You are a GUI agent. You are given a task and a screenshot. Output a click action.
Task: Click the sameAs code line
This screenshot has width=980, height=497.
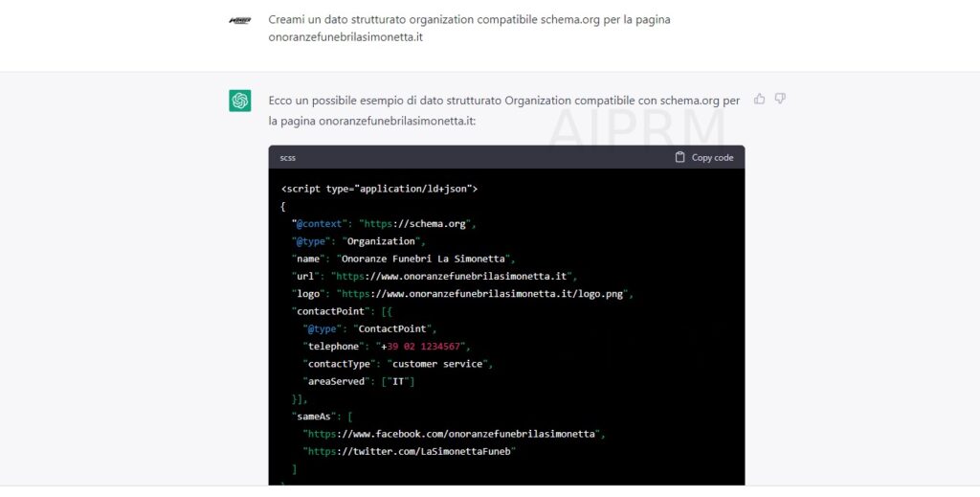(x=322, y=417)
